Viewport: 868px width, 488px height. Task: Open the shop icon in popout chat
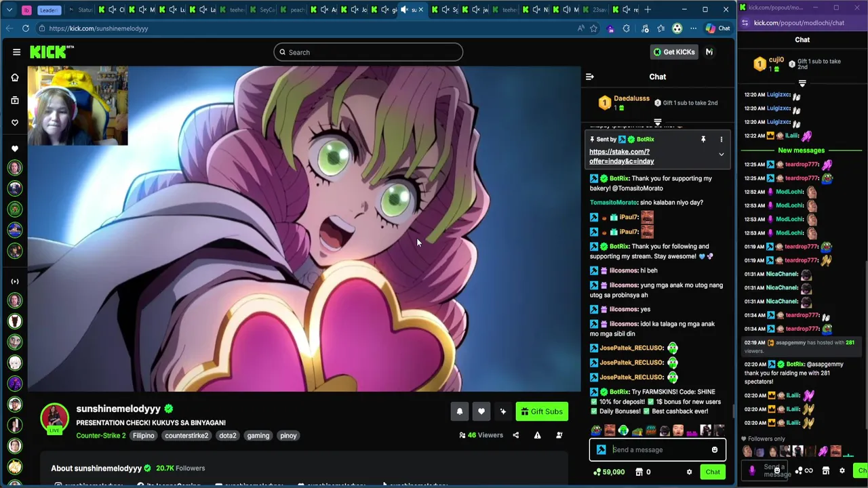pos(826,471)
